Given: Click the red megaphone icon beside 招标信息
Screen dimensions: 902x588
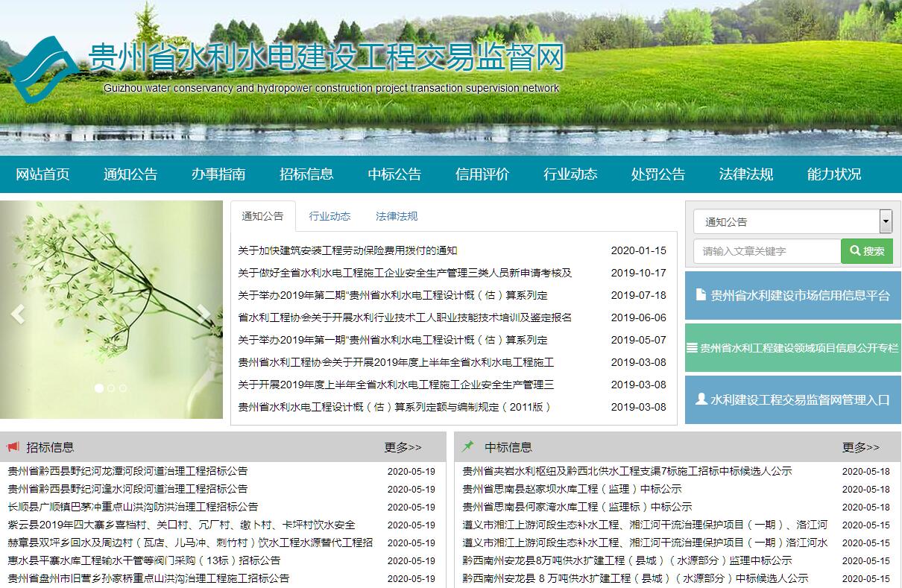Looking at the screenshot, I should pyautogui.click(x=13, y=447).
